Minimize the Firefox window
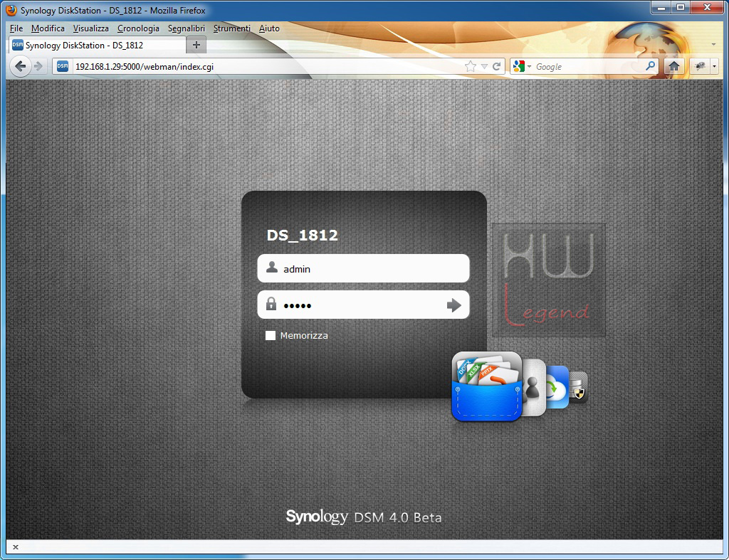The width and height of the screenshot is (729, 560). click(661, 8)
